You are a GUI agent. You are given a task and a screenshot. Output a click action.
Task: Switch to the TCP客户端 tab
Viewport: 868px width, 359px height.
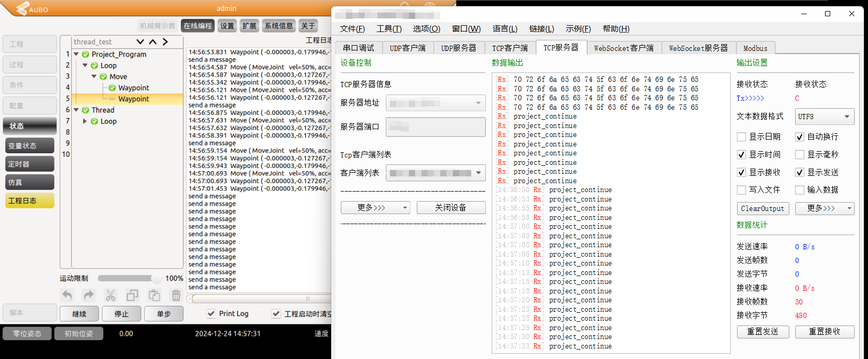click(509, 48)
